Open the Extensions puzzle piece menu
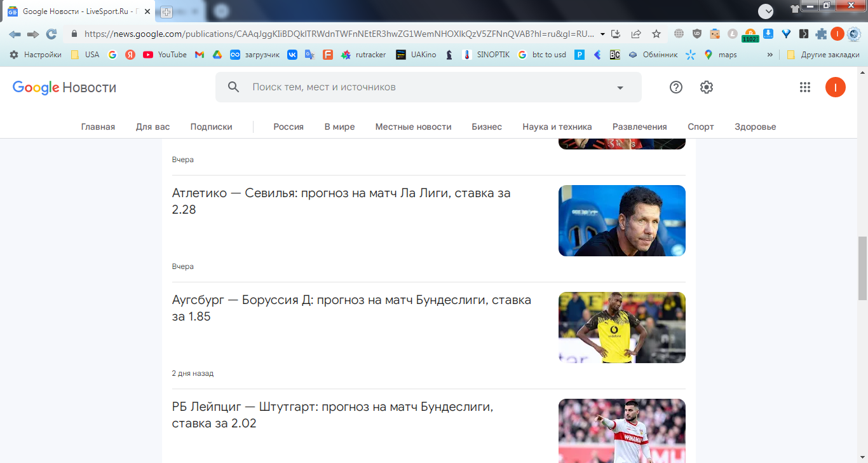868x463 pixels. point(822,34)
